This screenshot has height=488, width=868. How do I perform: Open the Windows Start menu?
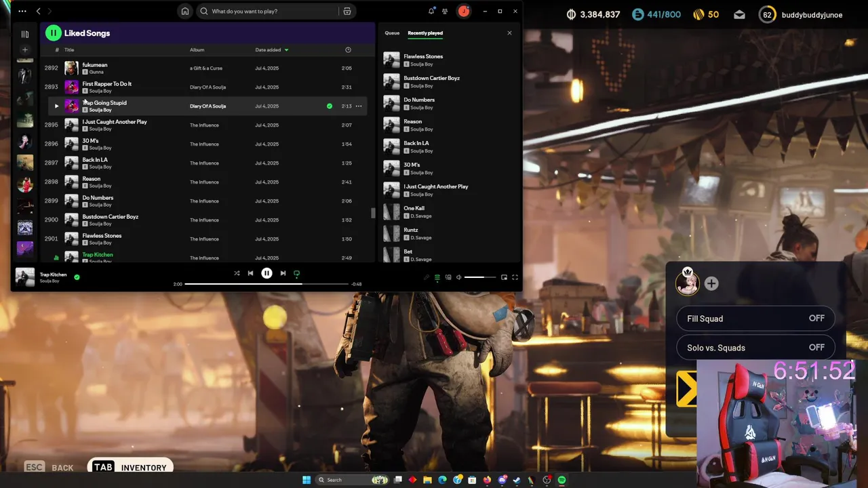[307, 480]
